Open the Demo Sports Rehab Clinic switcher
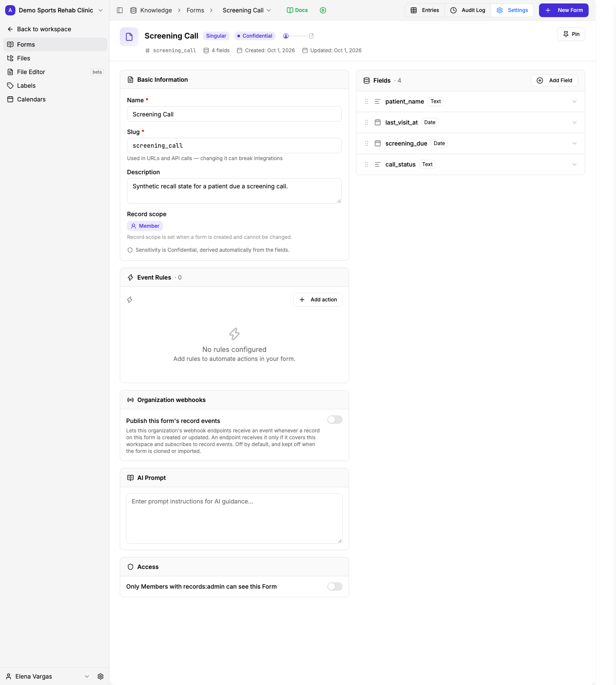The width and height of the screenshot is (616, 685). 55,10
